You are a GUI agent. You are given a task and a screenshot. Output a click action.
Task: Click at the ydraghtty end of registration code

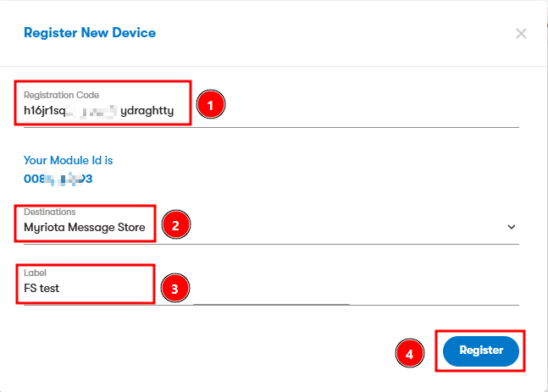pyautogui.click(x=147, y=111)
